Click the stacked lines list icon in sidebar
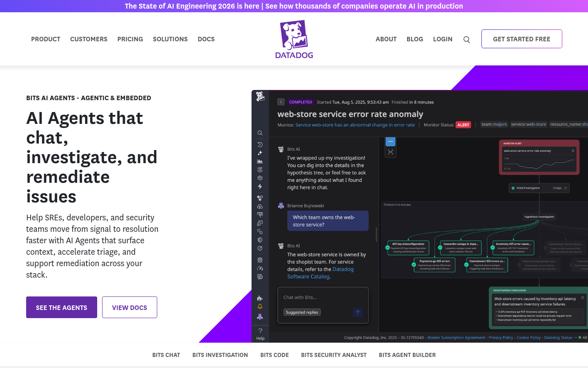Viewport: 588px width, 368px height. (x=260, y=215)
